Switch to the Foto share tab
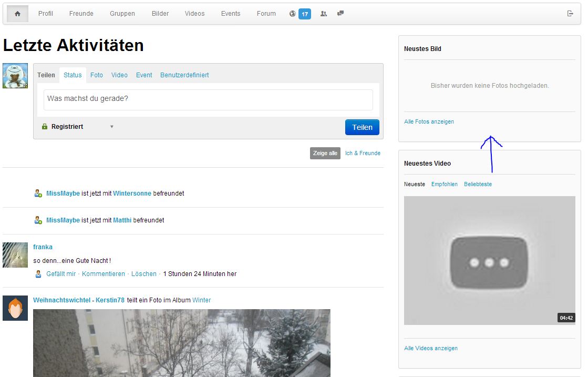This screenshot has height=377, width=588. tap(97, 75)
